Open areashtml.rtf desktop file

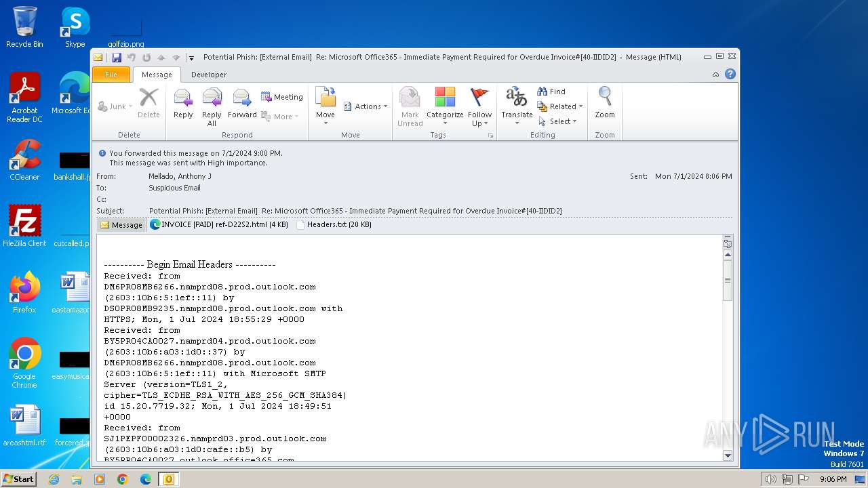click(x=24, y=425)
